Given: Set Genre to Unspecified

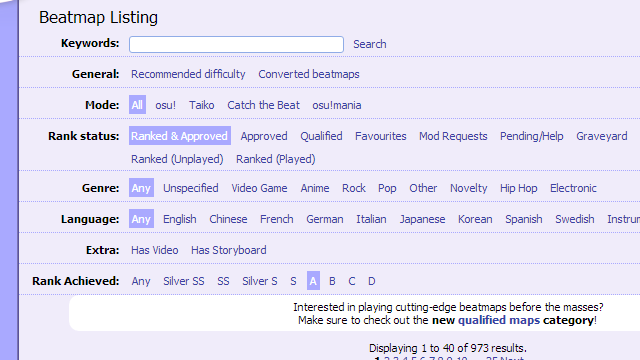Looking at the screenshot, I should pos(191,188).
